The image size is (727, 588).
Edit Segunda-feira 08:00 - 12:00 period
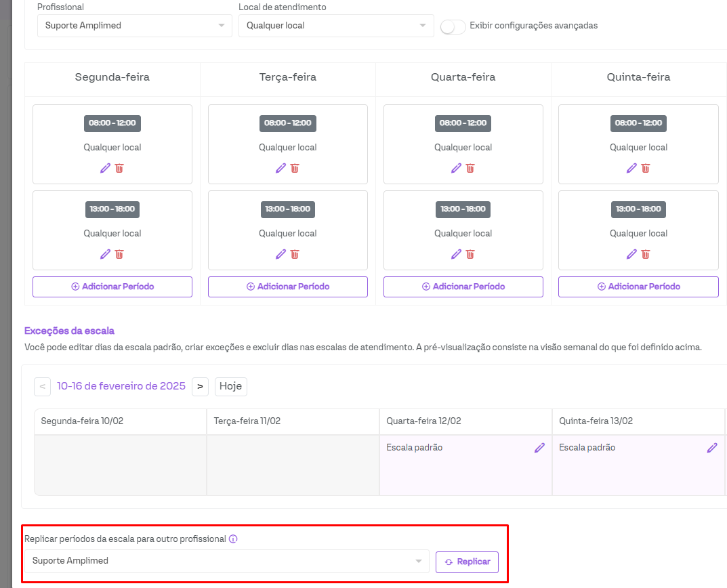point(105,168)
